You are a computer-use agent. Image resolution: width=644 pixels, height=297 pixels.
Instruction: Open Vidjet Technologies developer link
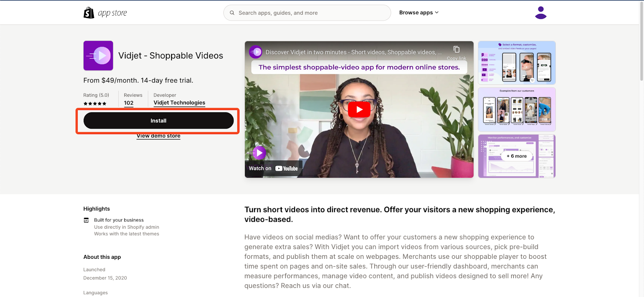(x=180, y=103)
